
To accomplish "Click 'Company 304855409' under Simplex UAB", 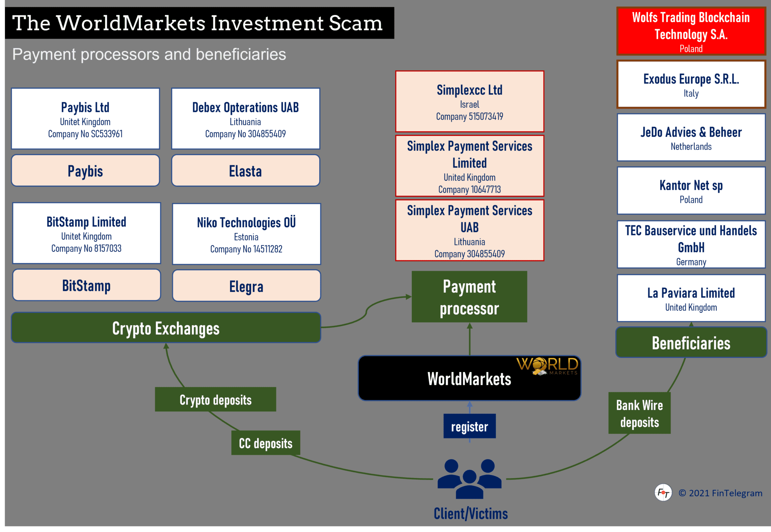I will pos(470,254).
